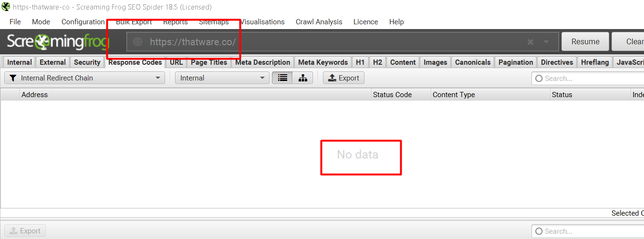Click the bottom panel Search field
This screenshot has width=644, height=239.
click(588, 231)
